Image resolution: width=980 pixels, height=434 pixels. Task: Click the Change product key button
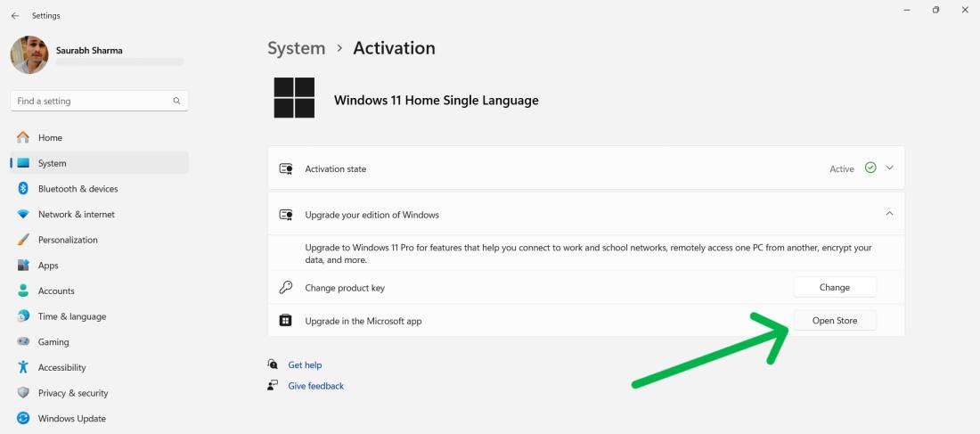pos(834,287)
